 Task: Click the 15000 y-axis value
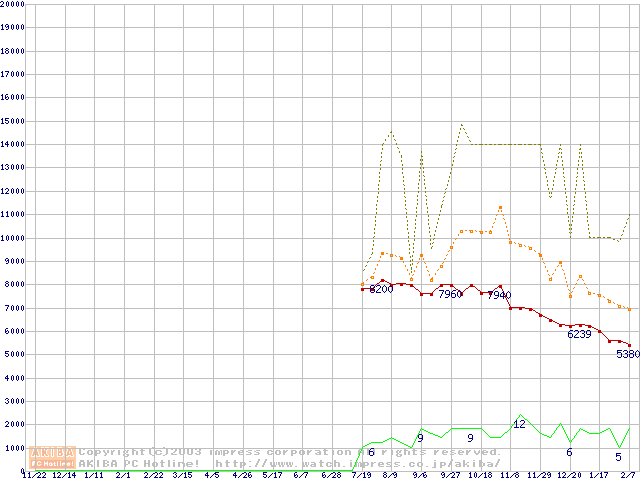pyautogui.click(x=12, y=121)
